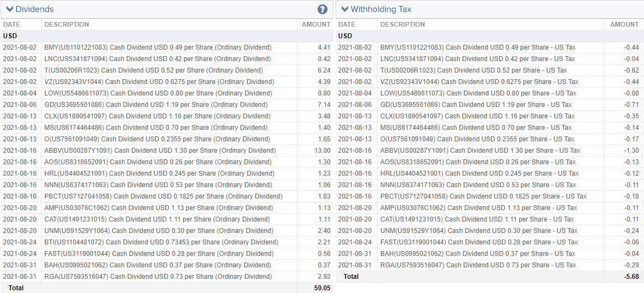Collapse the Withholding Tax section chevron
Screen dimensions: 644x293
coord(344,9)
